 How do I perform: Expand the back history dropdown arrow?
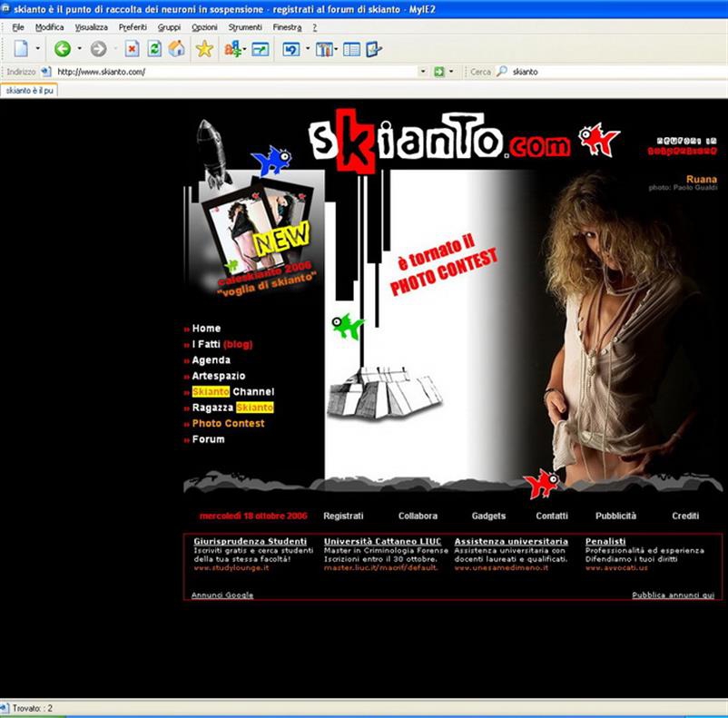click(x=79, y=48)
